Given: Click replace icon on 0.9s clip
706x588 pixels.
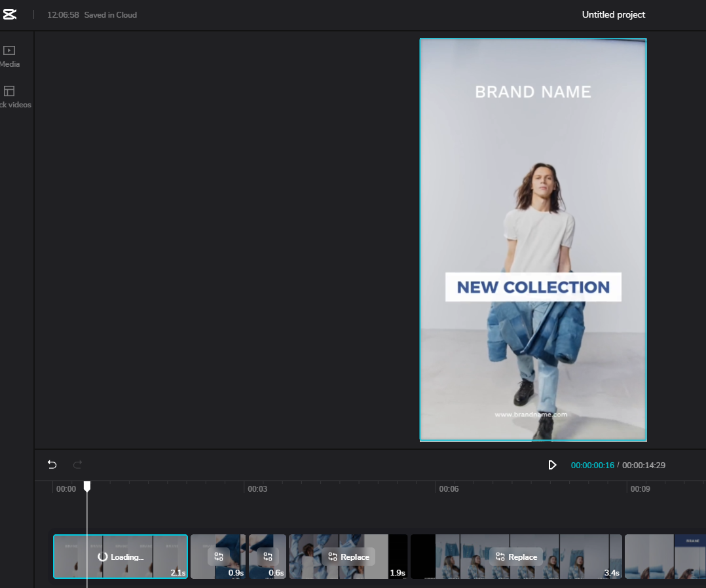Looking at the screenshot, I should click(x=219, y=557).
